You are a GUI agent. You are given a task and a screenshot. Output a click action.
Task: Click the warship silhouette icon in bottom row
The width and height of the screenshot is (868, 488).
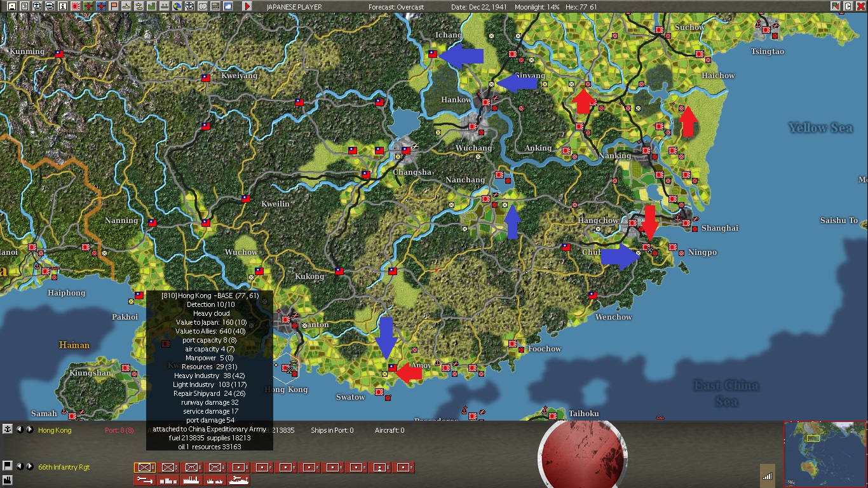(239, 480)
